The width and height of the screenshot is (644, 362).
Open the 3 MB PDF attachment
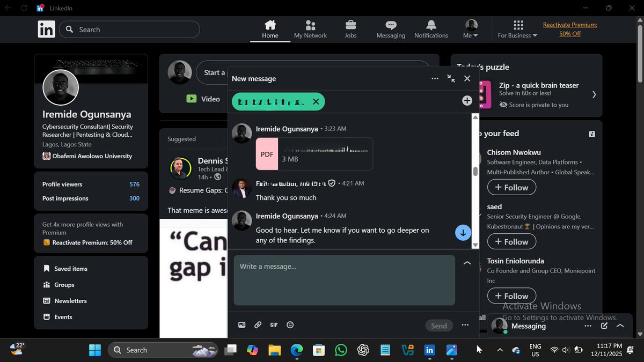point(314,154)
